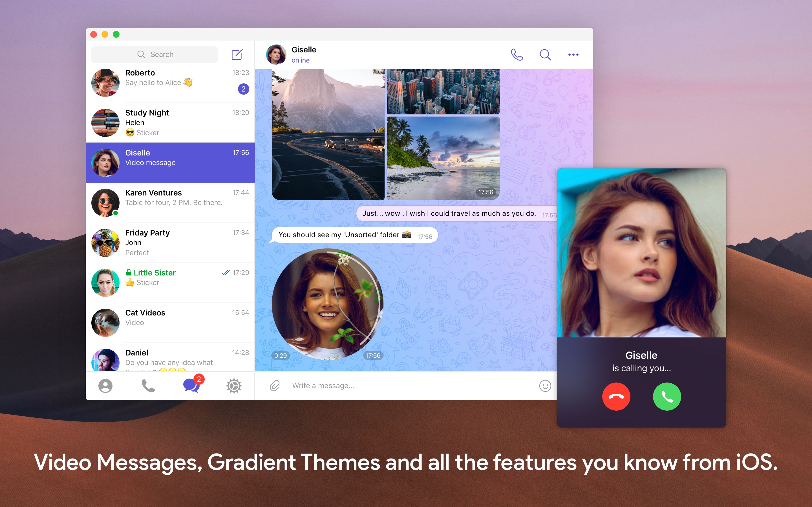Click the search icon in chat header
Image resolution: width=812 pixels, height=507 pixels.
pos(545,54)
